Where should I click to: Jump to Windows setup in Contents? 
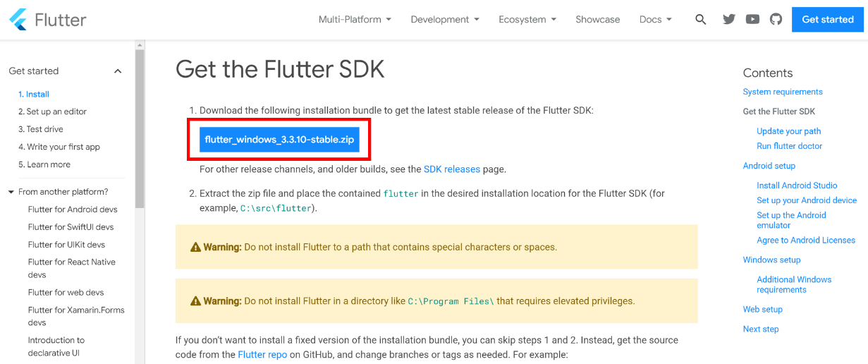click(x=771, y=260)
